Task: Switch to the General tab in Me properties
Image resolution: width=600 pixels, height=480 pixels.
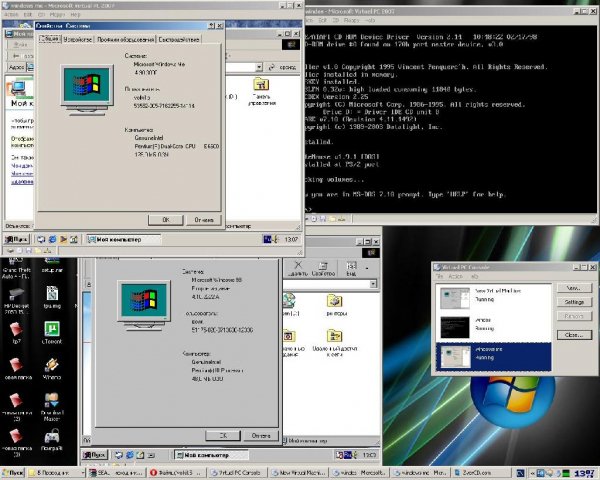Action: [50, 39]
